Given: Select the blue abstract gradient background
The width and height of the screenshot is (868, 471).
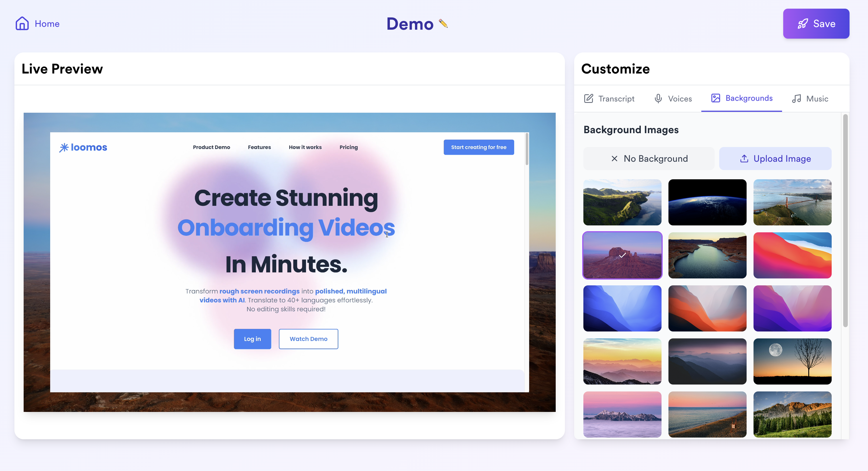Looking at the screenshot, I should pyautogui.click(x=622, y=308).
